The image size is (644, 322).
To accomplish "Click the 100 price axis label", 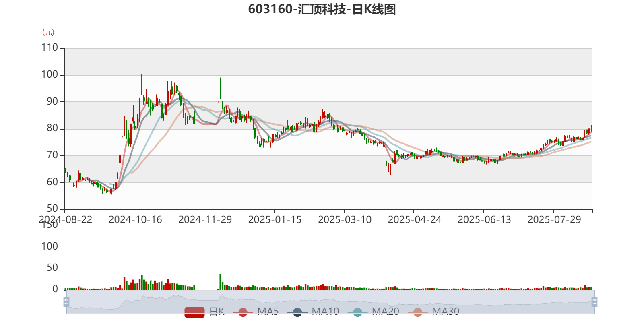I will (x=50, y=74).
